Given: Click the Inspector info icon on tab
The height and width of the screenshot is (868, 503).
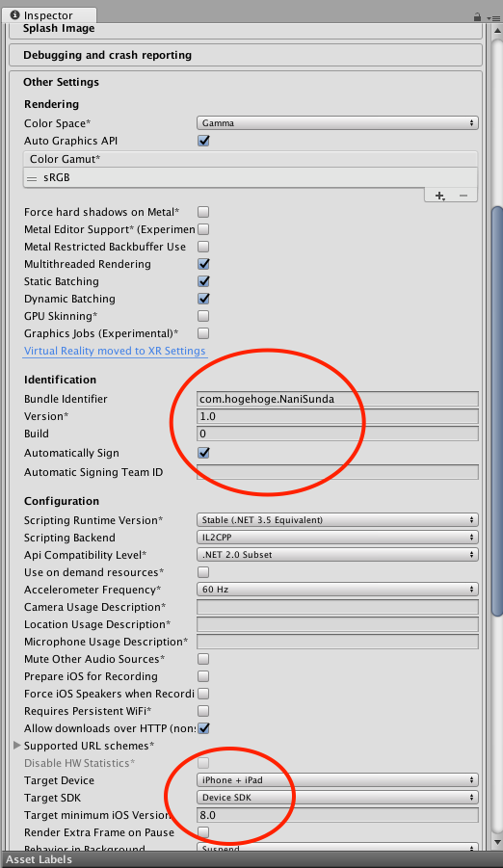Looking at the screenshot, I should pyautogui.click(x=15, y=15).
